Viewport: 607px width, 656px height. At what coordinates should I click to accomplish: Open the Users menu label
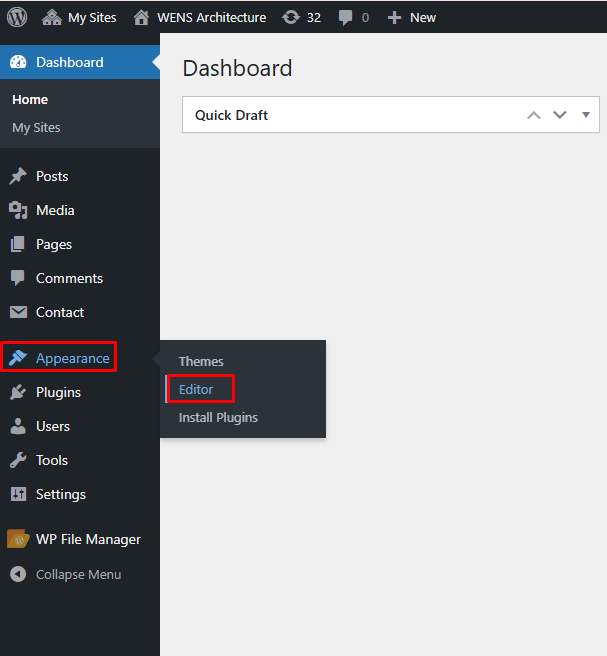[x=53, y=426]
